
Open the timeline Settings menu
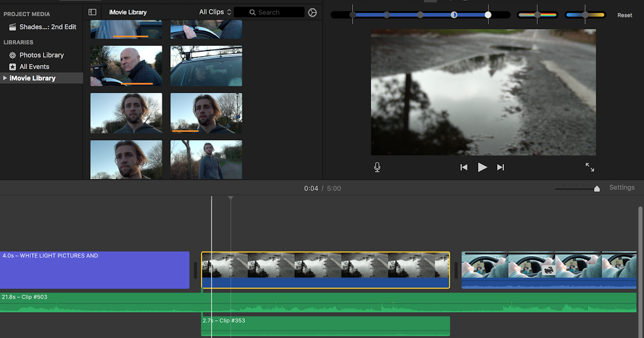pyautogui.click(x=621, y=187)
